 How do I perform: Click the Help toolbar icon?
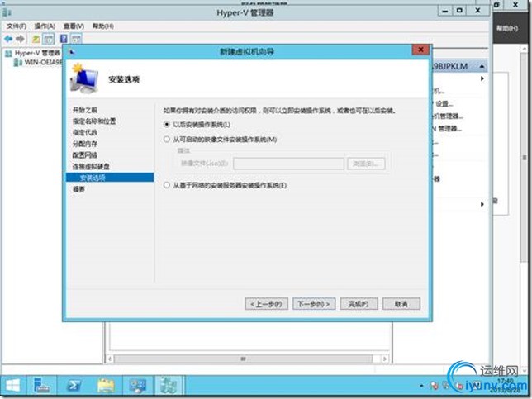coord(64,39)
